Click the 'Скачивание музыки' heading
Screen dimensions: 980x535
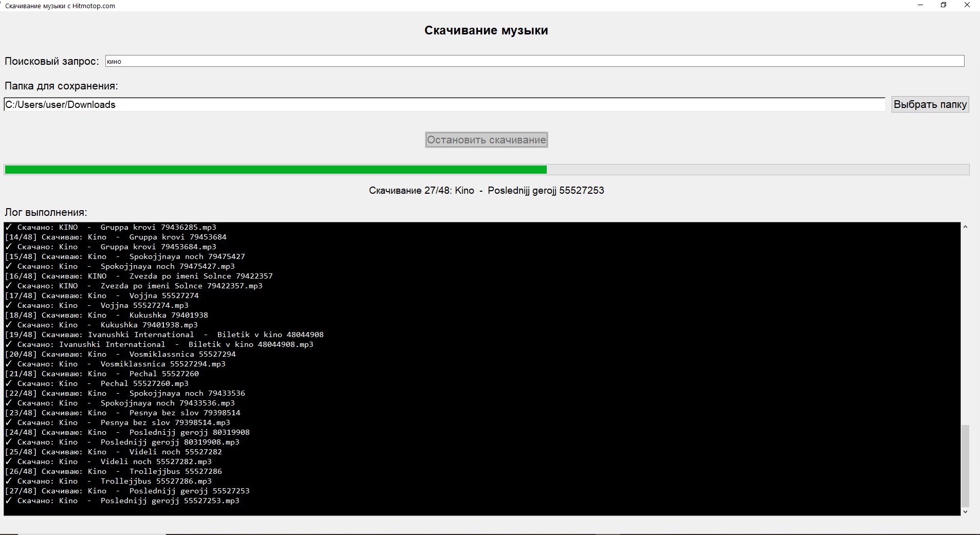point(486,30)
